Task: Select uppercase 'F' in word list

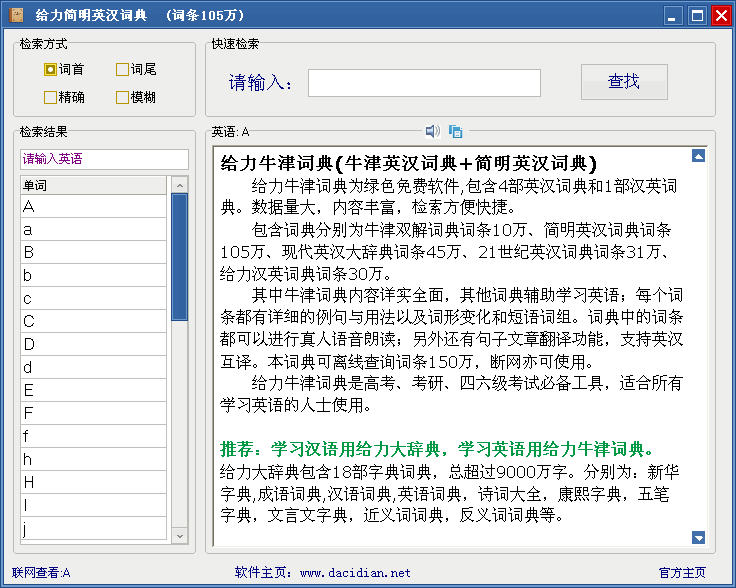Action: click(93, 413)
